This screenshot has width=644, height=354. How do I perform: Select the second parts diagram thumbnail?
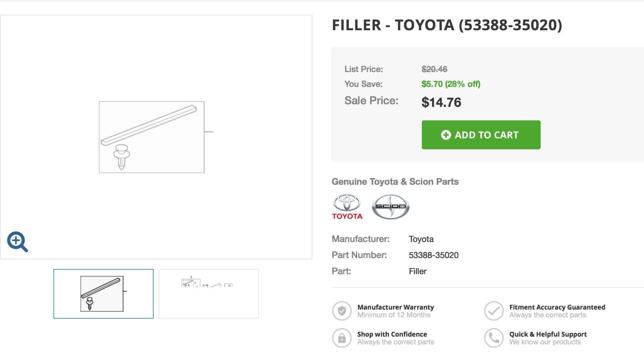pyautogui.click(x=209, y=294)
